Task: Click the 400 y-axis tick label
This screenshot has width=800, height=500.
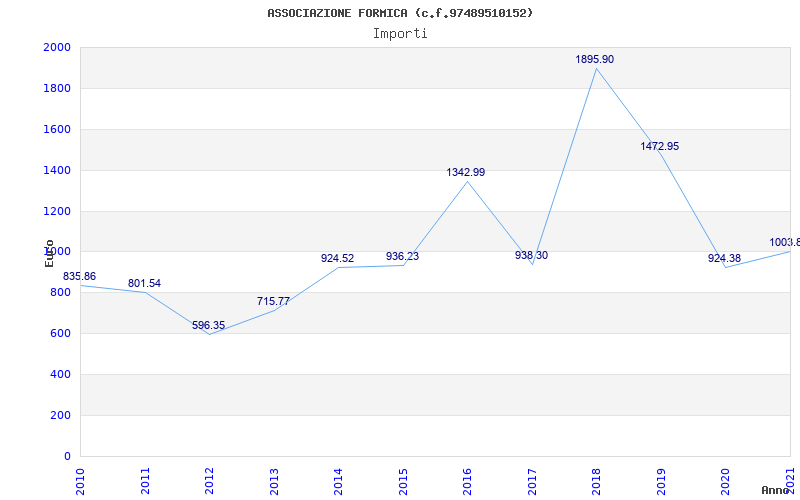Action: tap(60, 374)
